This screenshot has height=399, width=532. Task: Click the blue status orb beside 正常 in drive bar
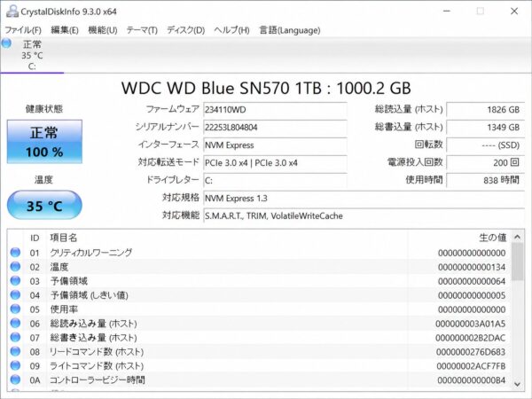[x=6, y=43]
